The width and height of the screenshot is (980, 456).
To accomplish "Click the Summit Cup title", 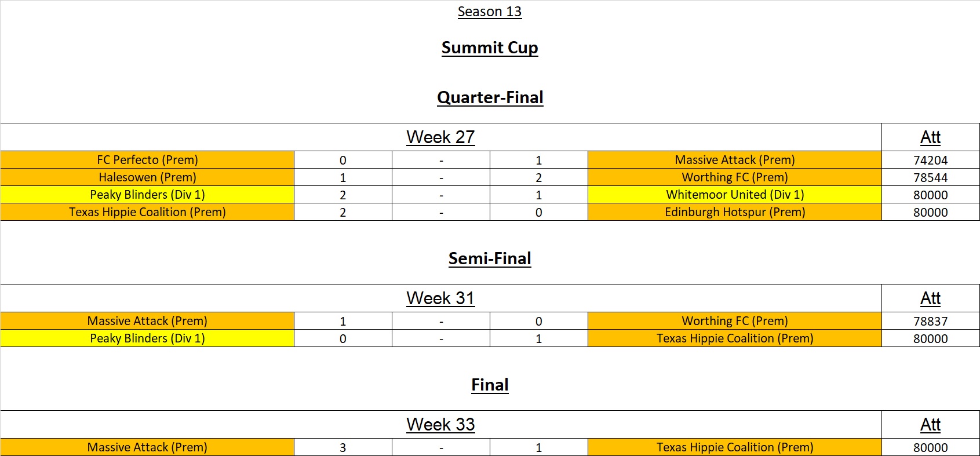I will click(490, 48).
